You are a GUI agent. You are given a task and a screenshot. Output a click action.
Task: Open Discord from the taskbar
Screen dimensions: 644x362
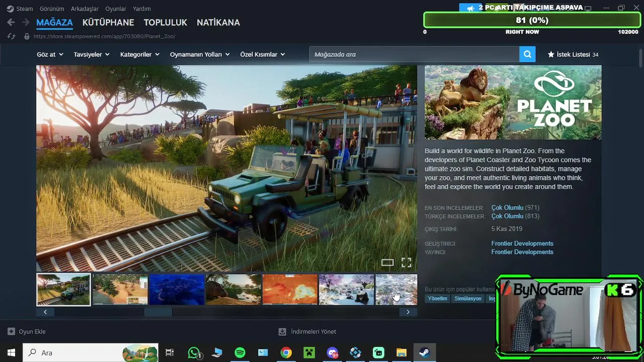(x=332, y=352)
